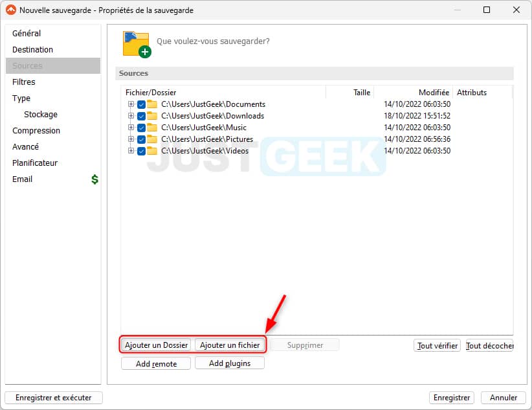Click the folder icon of the Downloads row
This screenshot has width=532, height=410.
pyautogui.click(x=151, y=116)
